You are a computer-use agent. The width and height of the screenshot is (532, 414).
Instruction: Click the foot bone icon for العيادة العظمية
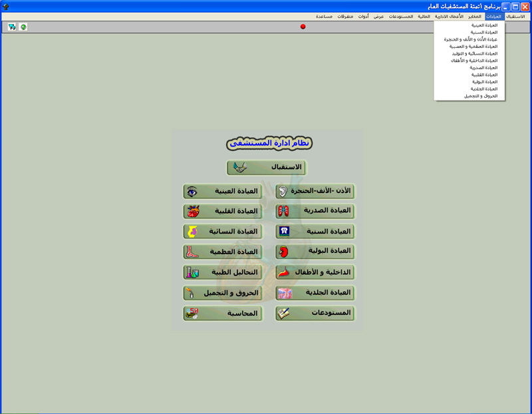[193, 252]
